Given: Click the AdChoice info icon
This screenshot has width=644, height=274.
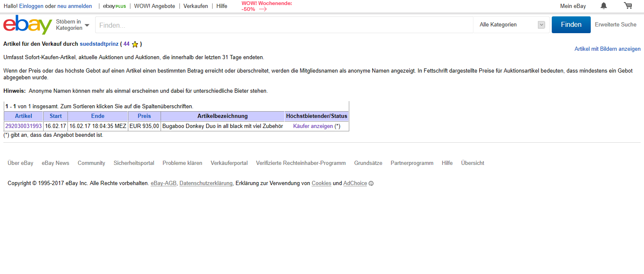Looking at the screenshot, I should coord(371,183).
